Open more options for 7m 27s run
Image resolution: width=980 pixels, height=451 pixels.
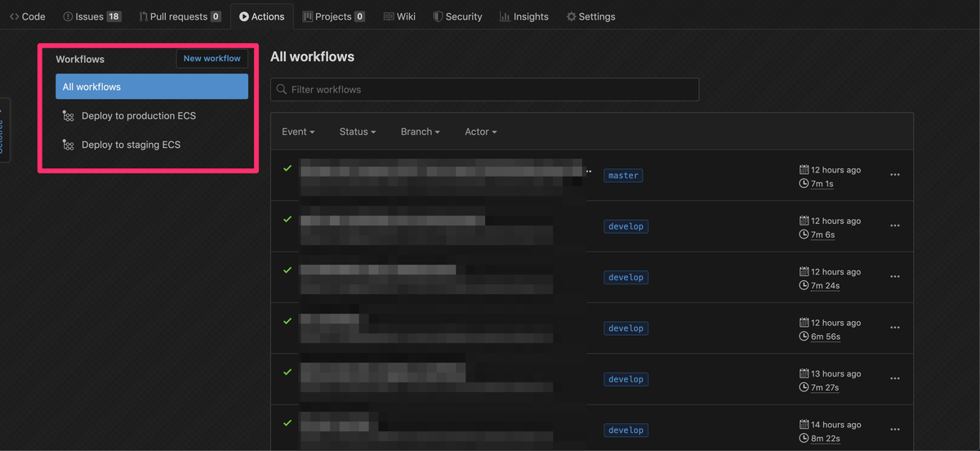pos(895,378)
